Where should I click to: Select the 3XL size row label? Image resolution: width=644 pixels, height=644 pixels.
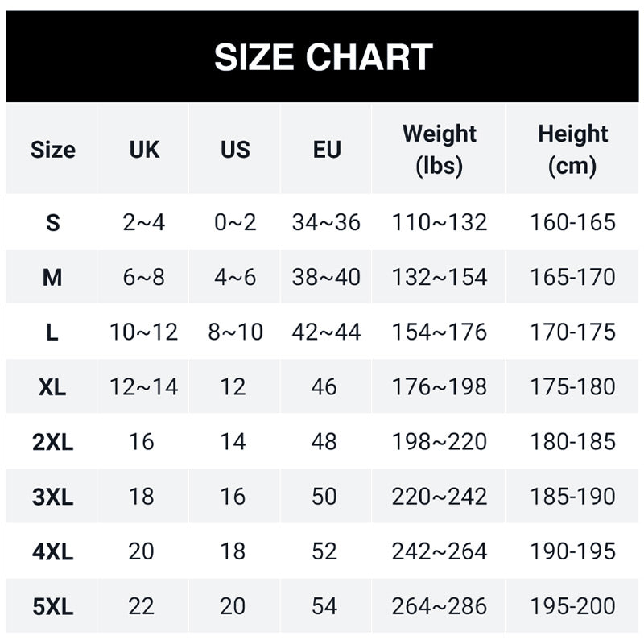[53, 497]
